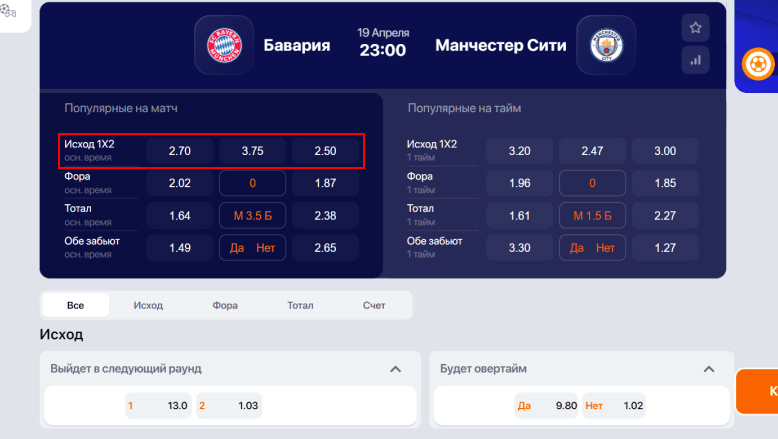Image resolution: width=778 pixels, height=439 pixels.
Task: Open the Тотал tab
Action: coord(300,305)
